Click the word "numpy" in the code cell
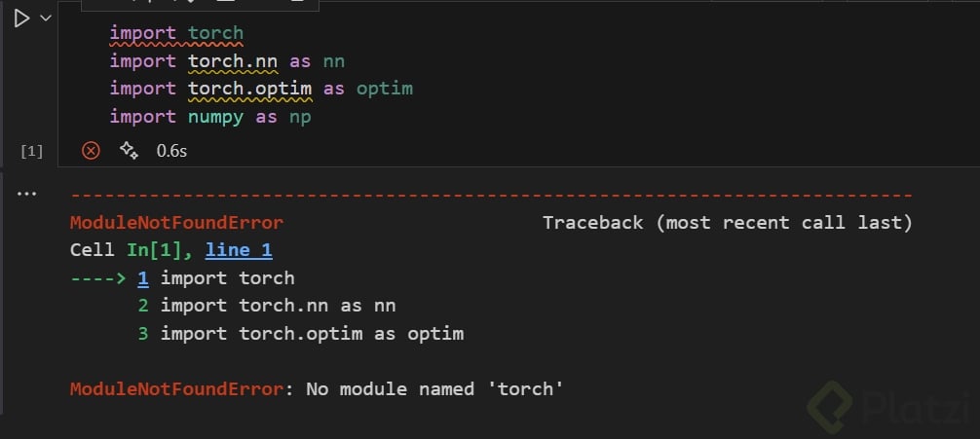This screenshot has height=439, width=980. 215,117
